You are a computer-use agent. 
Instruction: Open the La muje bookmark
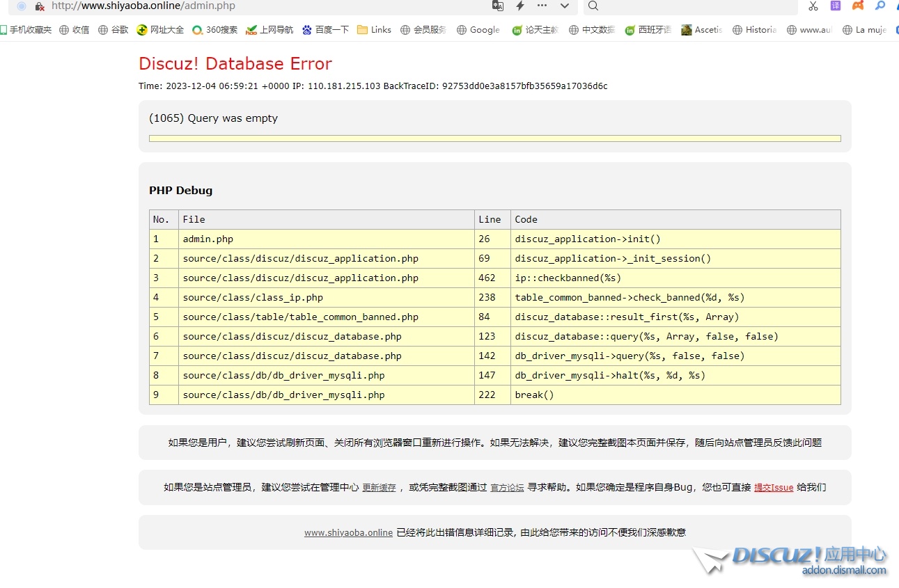(865, 30)
